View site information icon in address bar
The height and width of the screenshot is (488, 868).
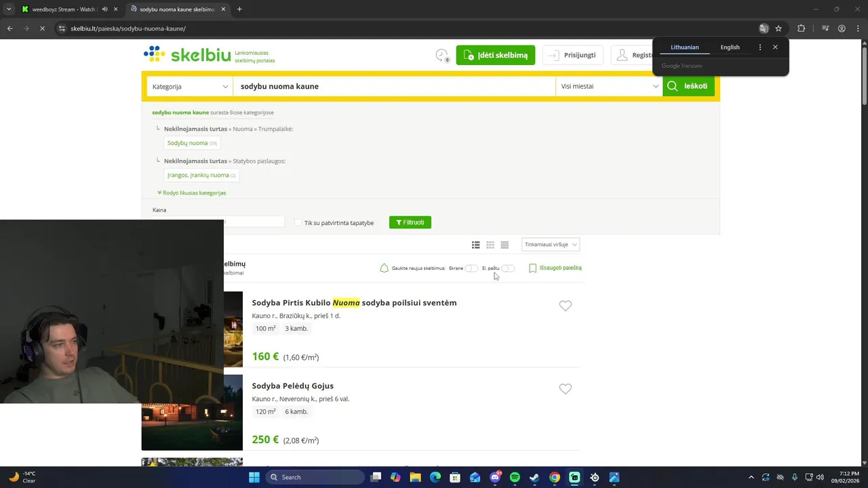click(x=62, y=28)
